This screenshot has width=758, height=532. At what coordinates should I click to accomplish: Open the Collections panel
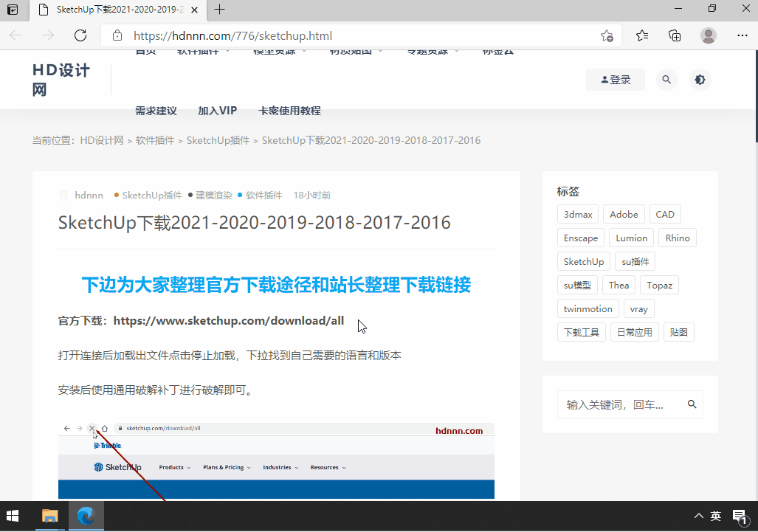(x=675, y=35)
